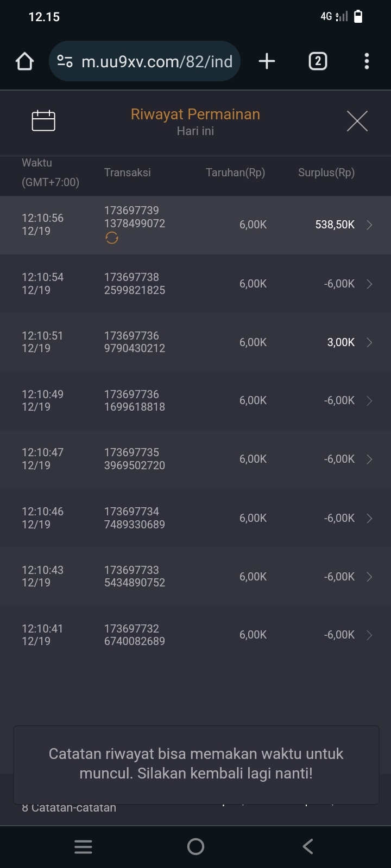Screen dimensions: 391x868
Task: Open the browser three-dot menu
Action: (x=367, y=61)
